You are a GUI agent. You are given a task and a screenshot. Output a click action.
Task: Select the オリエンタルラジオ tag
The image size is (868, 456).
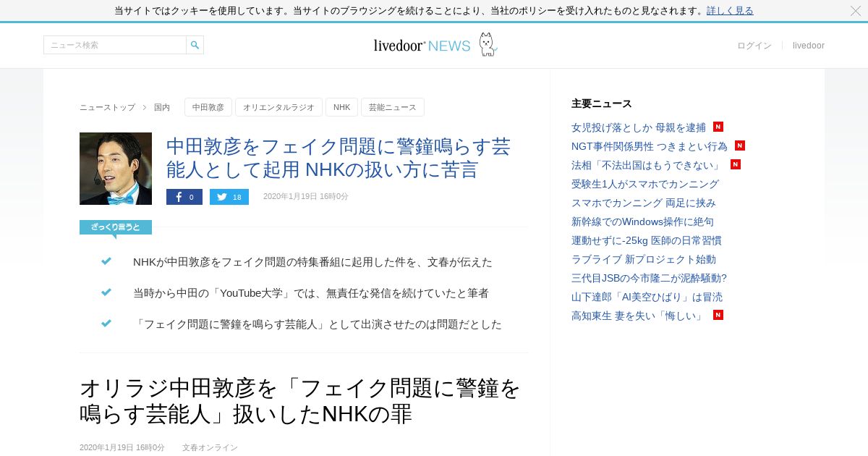click(x=278, y=107)
